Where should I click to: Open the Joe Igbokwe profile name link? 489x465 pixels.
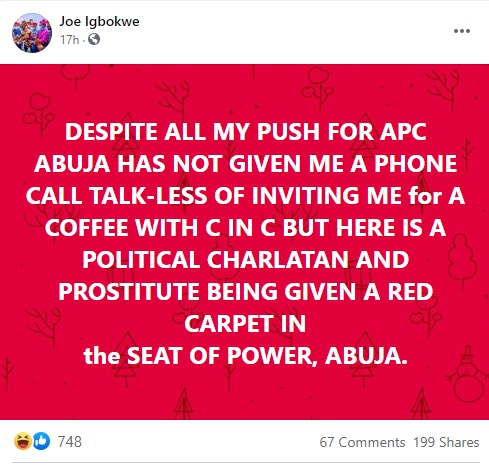pos(99,22)
